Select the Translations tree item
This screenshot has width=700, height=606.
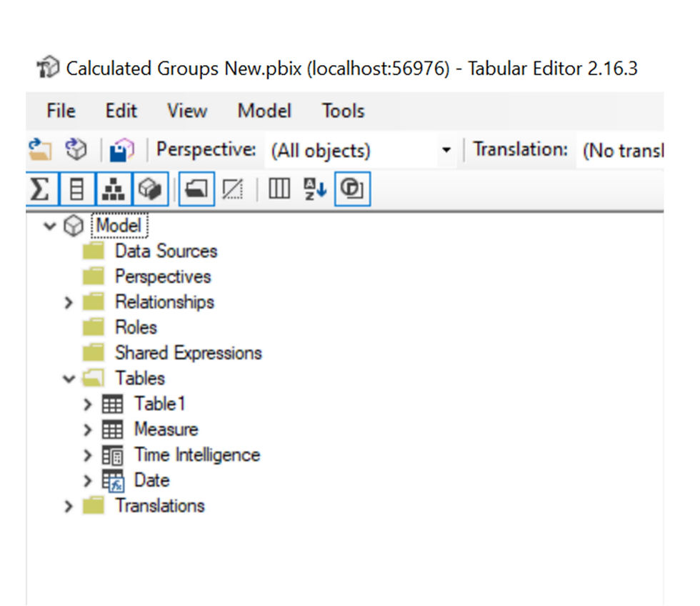pos(160,506)
